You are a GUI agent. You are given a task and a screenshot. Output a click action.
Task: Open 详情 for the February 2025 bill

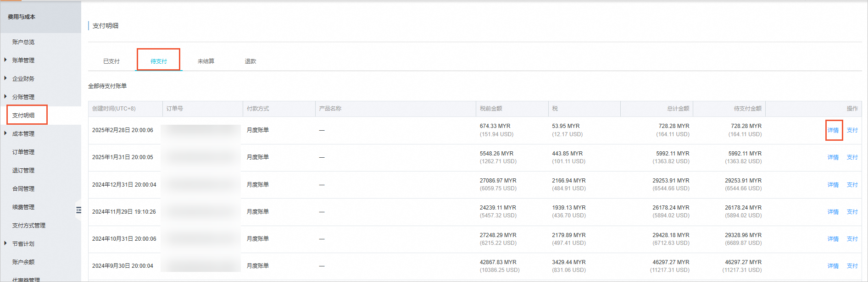[833, 130]
